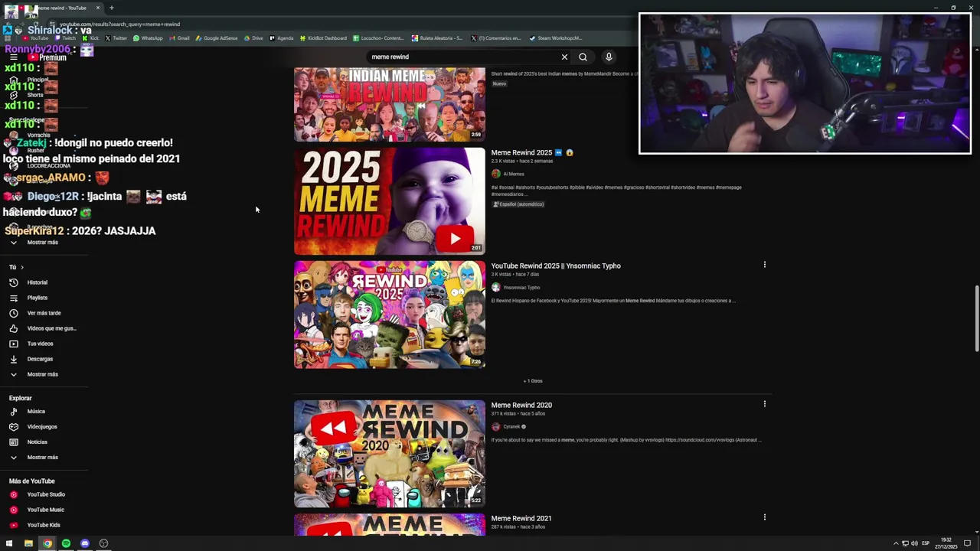Open Ver más tarde list
Screen dimensions: 980x551
tap(44, 313)
